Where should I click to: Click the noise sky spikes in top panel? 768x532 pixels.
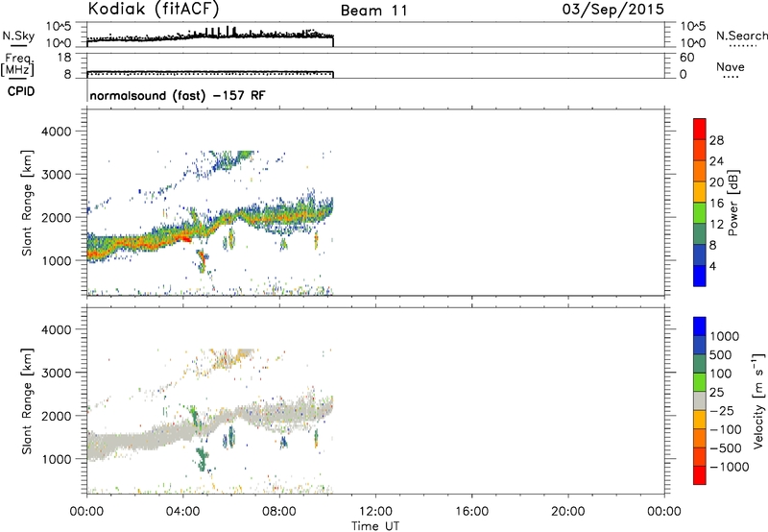[x=221, y=32]
